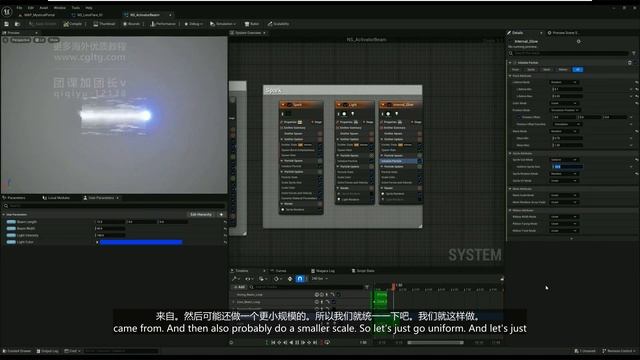Click the Unsaved assets indicator
Viewport: 640px width, 360px height.
585,351
